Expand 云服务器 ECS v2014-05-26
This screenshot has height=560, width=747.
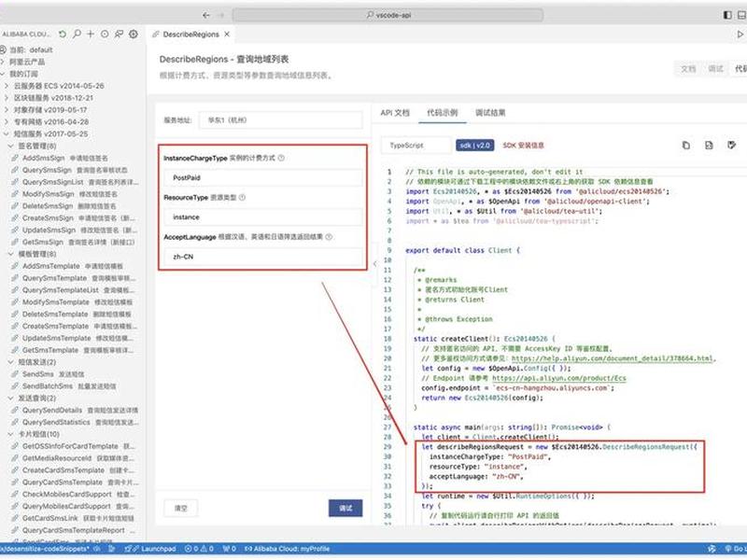coord(7,86)
